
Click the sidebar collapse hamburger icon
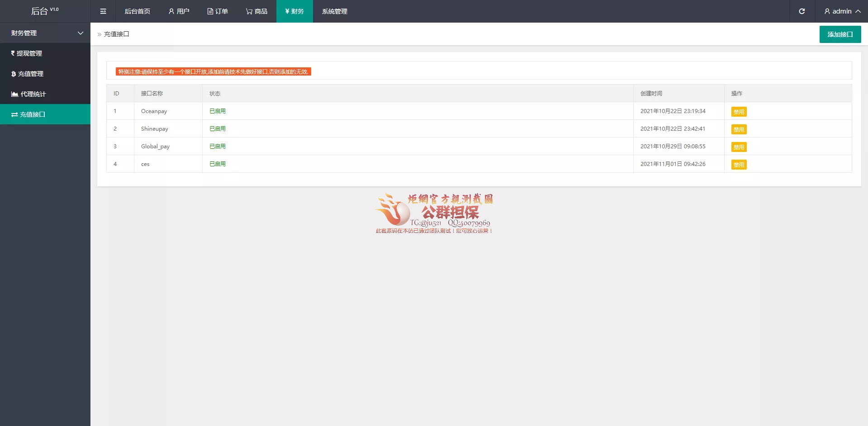(x=103, y=11)
